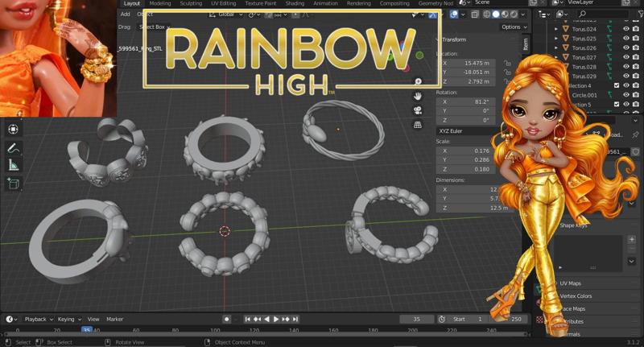This screenshot has height=347, width=644.
Task: Switch to Shading workspace tab
Action: pos(295,3)
